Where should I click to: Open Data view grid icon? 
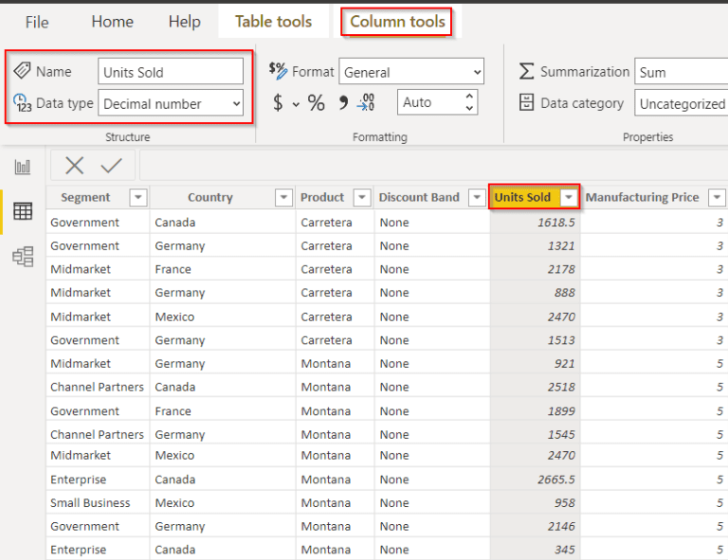(23, 211)
